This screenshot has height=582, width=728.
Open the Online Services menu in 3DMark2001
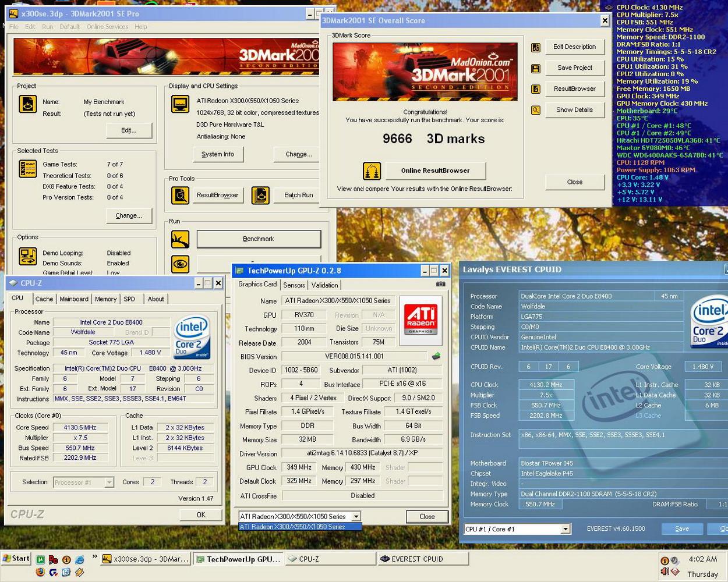[107, 27]
